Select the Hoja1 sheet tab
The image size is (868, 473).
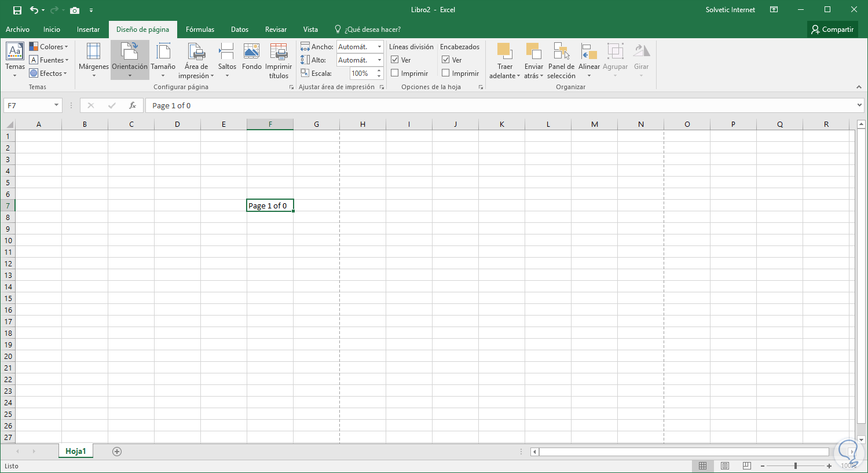point(75,451)
